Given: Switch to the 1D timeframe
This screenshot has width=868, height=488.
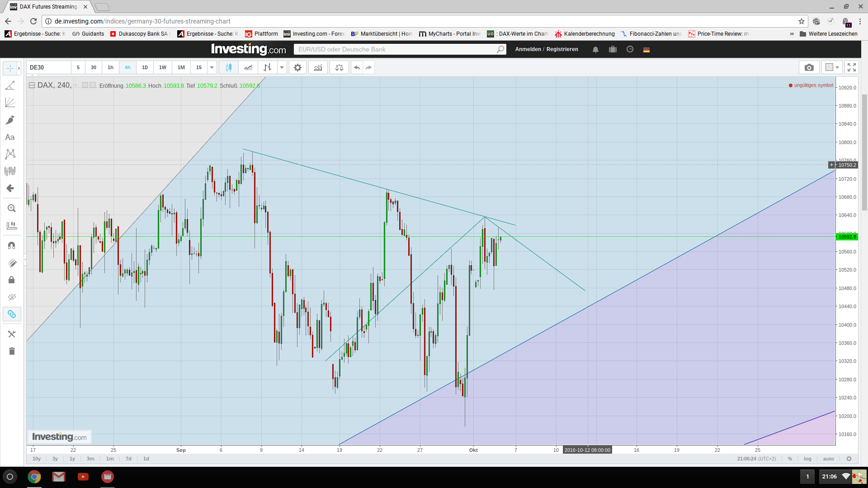Looking at the screenshot, I should [x=145, y=68].
